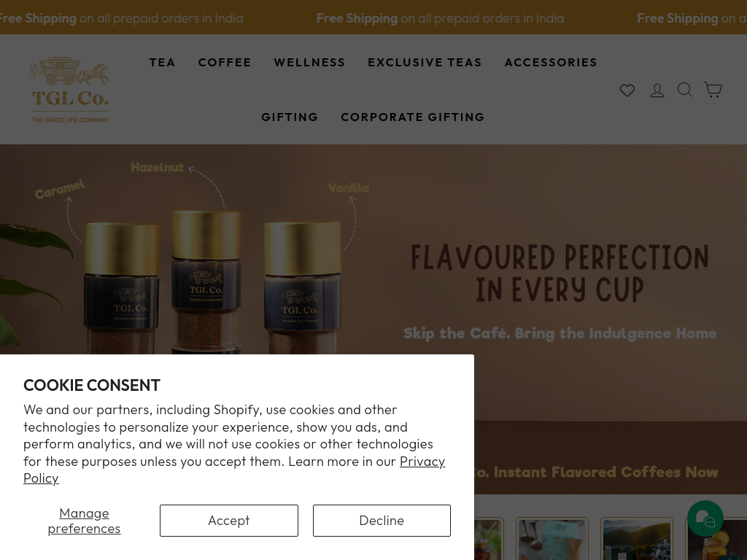Open the search magnifier icon
Image resolution: width=747 pixels, height=560 pixels.
tap(684, 90)
